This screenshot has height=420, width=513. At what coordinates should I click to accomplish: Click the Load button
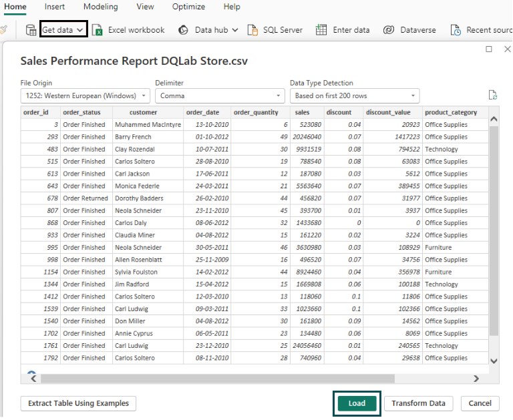(x=357, y=403)
